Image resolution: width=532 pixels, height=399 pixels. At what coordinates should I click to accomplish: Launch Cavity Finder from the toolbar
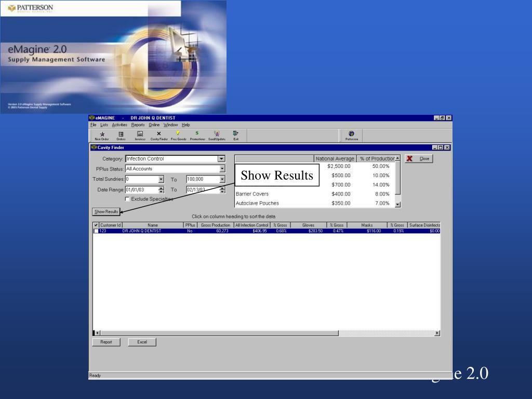[x=159, y=136]
